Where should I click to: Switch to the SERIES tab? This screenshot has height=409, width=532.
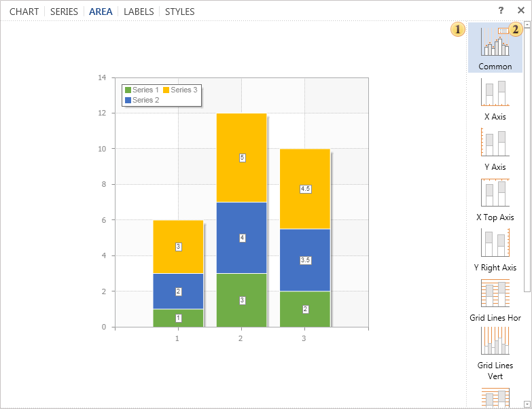click(64, 12)
